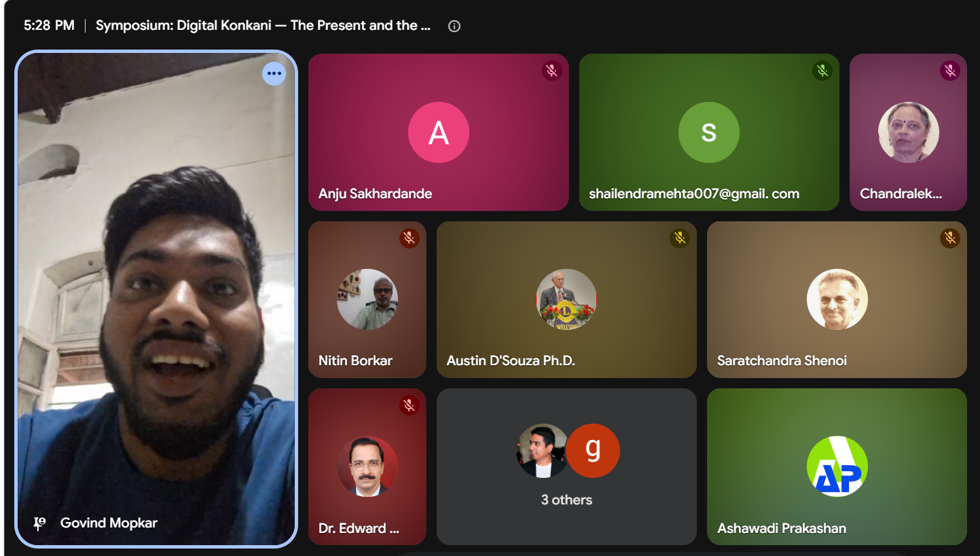This screenshot has height=556, width=980.
Task: Click the name label 'Anju Sakhardande'
Action: click(375, 194)
